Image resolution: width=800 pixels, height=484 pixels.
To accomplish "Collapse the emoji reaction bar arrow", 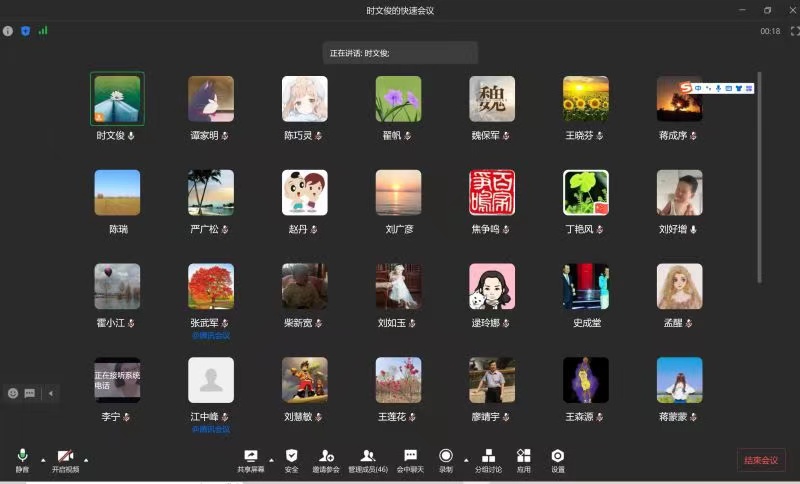I will click(x=50, y=393).
